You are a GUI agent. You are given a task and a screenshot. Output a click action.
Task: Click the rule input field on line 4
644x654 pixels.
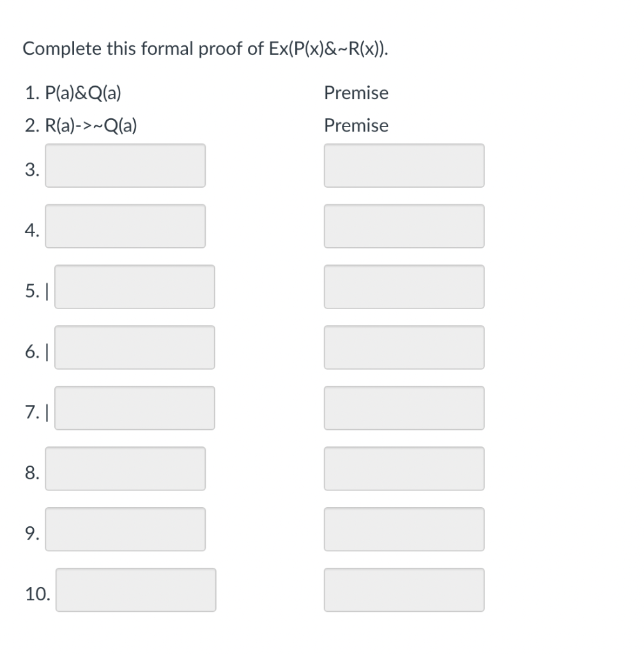pos(404,226)
